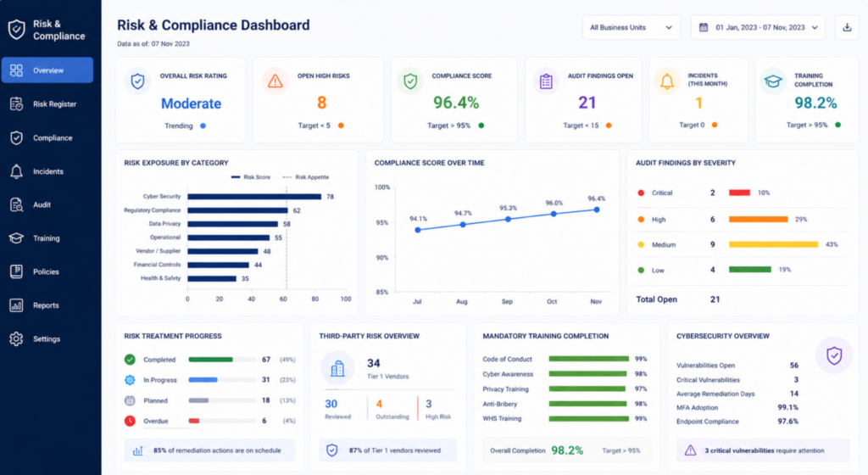Click the Policies document sidebar icon
Image resolution: width=868 pixels, height=475 pixels.
coord(17,271)
